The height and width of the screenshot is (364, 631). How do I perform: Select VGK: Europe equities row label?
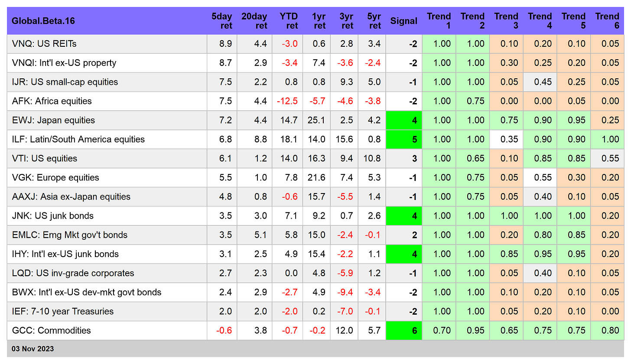click(x=55, y=177)
